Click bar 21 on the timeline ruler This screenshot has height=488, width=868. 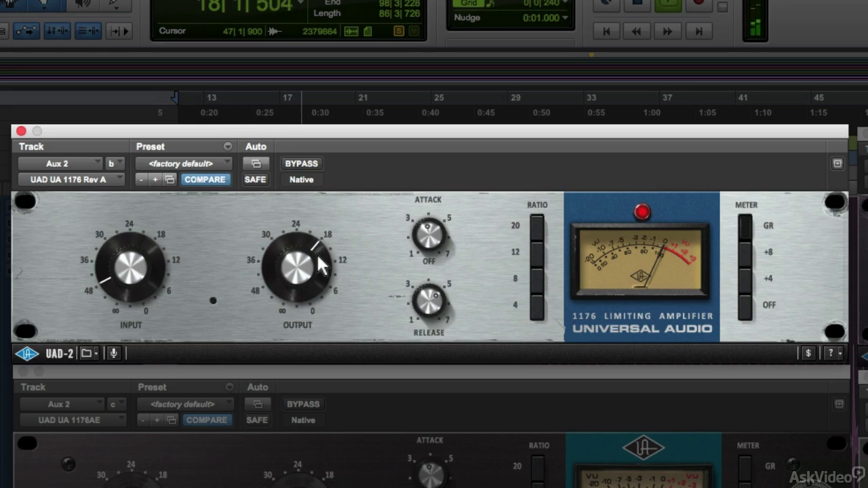(x=363, y=98)
